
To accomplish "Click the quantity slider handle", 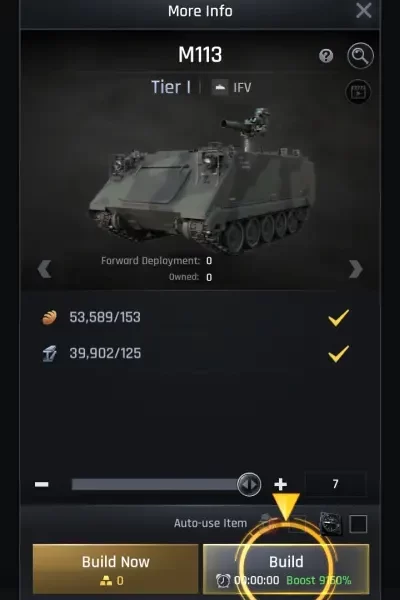I will pos(249,484).
